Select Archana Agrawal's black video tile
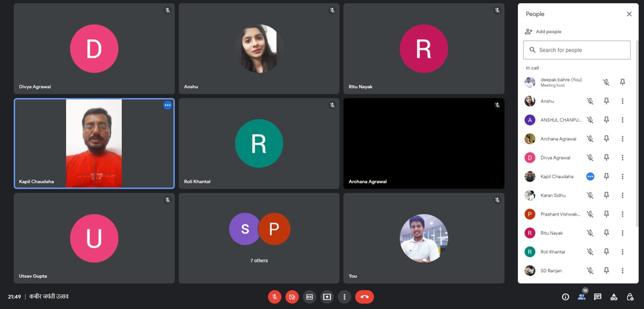The image size is (644, 309). pyautogui.click(x=424, y=143)
